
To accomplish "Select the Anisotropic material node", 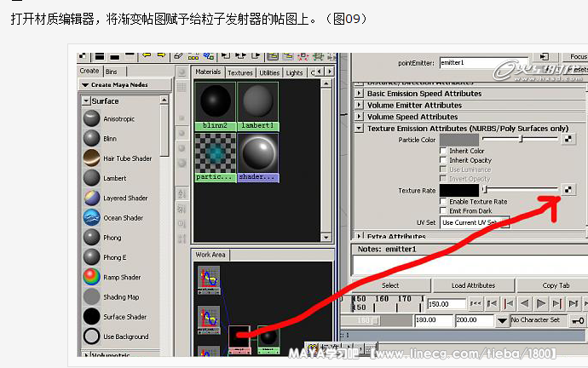I will pyautogui.click(x=109, y=118).
